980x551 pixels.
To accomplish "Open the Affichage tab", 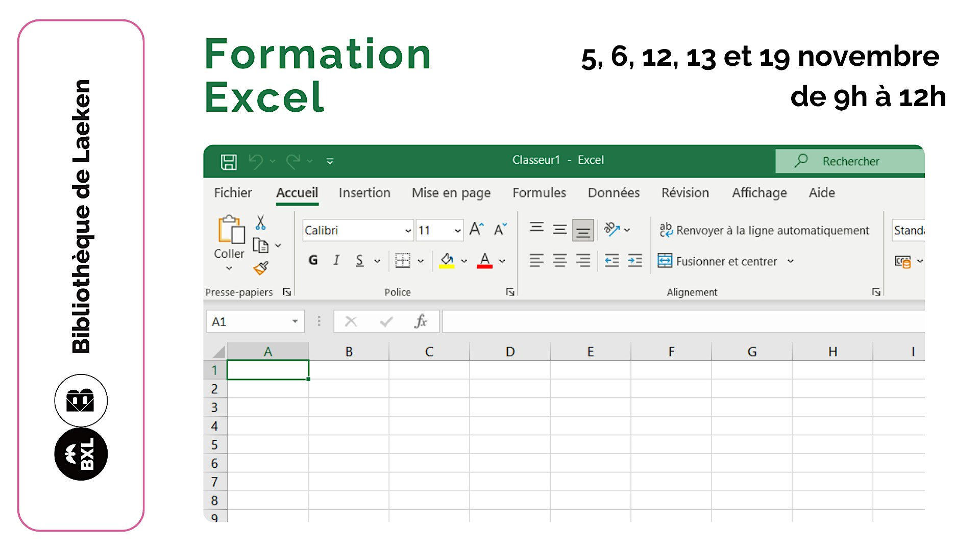I will coord(759,193).
